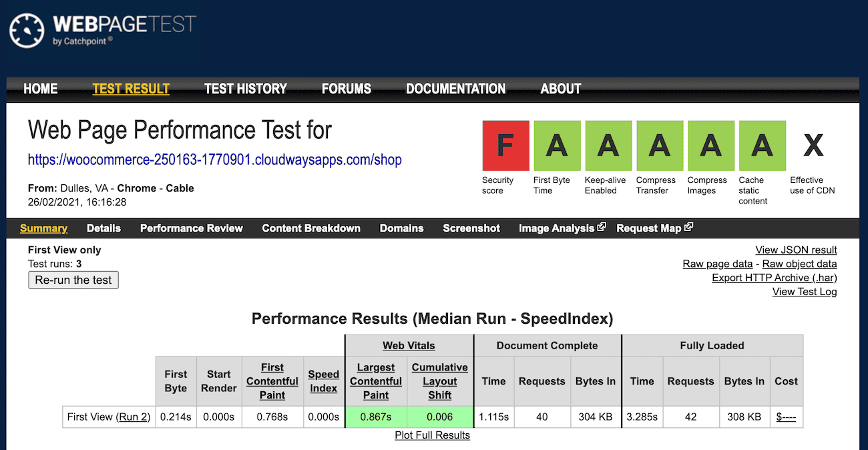Click external link icon beside Request Map
The width and height of the screenshot is (868, 450).
click(689, 227)
